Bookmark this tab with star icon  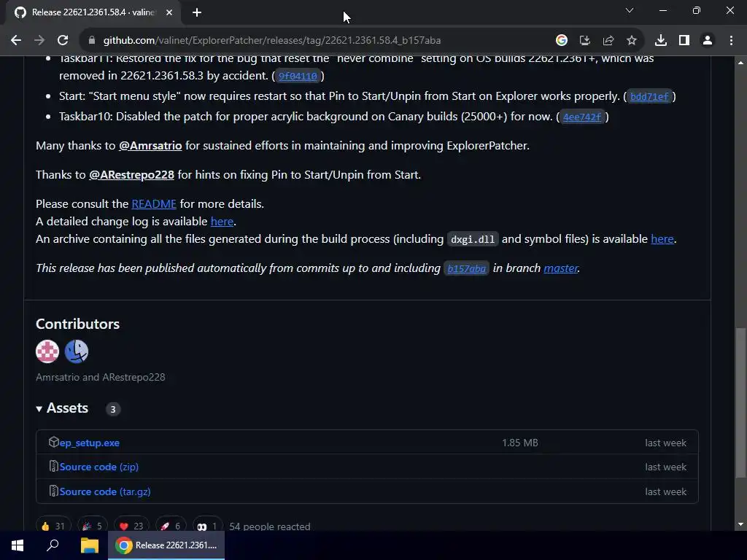tap(631, 41)
